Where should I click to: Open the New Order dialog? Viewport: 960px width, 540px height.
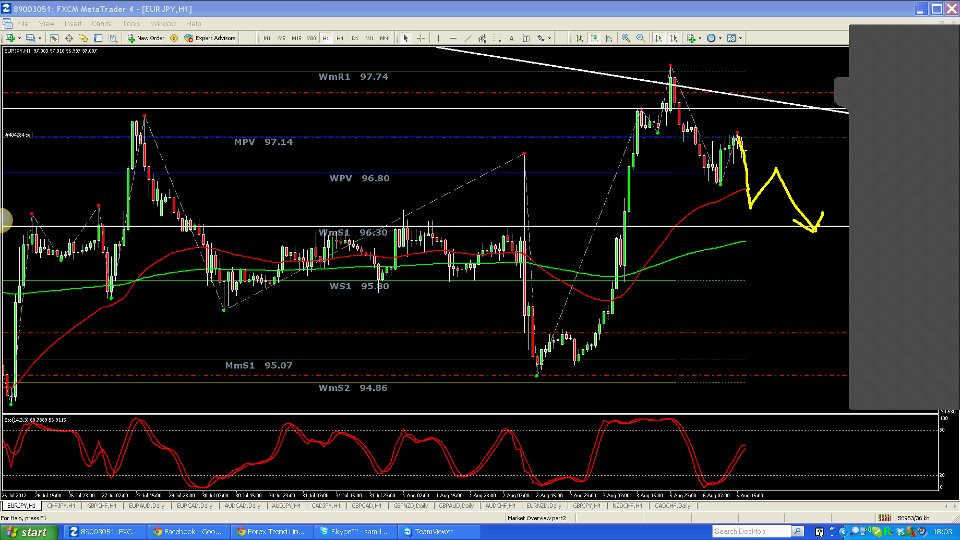point(146,38)
